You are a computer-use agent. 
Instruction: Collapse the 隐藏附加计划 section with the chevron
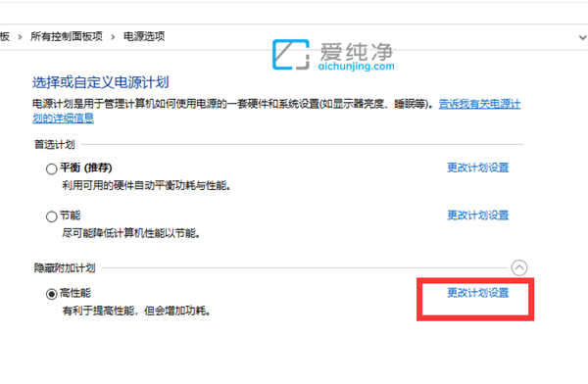[519, 267]
